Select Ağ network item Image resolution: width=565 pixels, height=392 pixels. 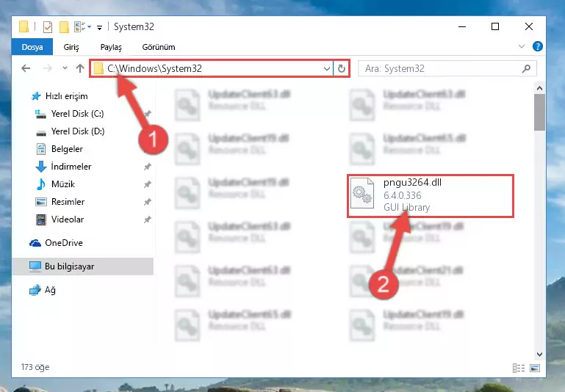pyautogui.click(x=50, y=290)
